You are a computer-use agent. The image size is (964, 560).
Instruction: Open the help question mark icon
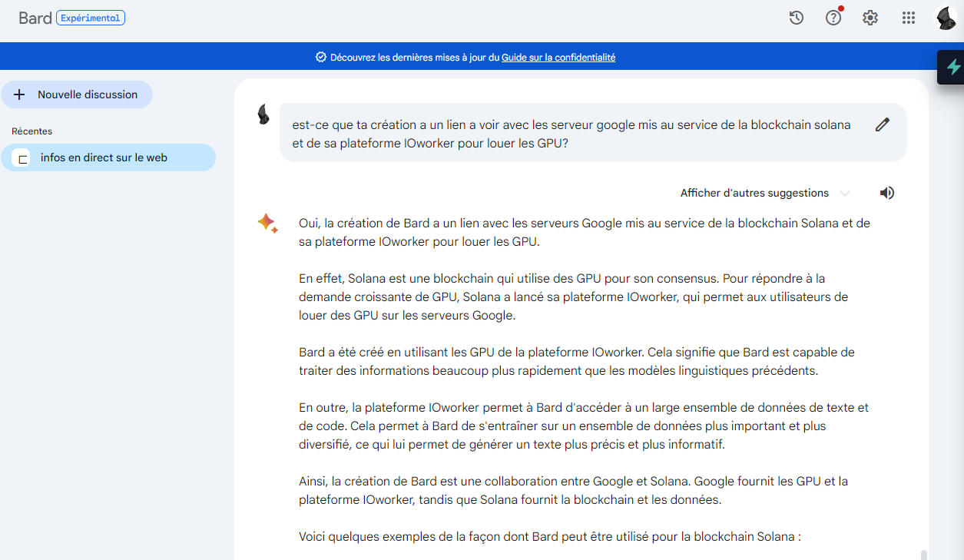pos(833,18)
